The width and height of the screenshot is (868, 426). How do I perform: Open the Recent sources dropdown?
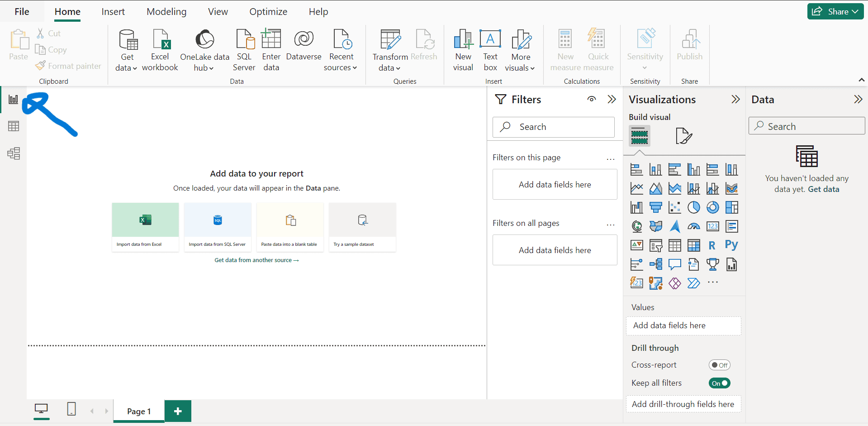[x=341, y=62]
